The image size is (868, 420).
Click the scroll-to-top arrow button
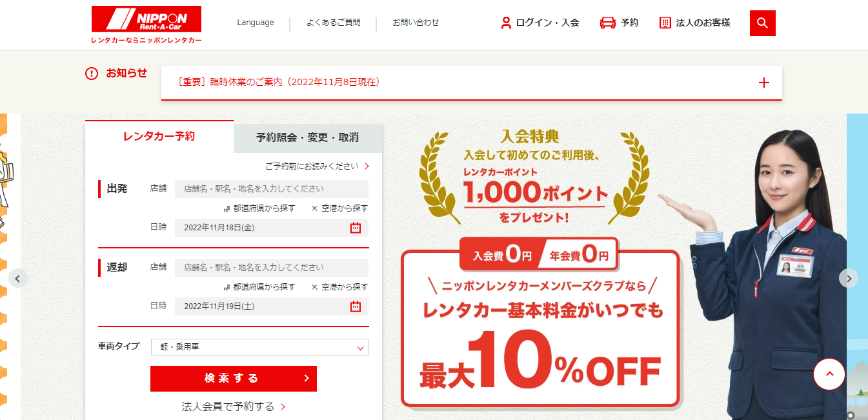[x=829, y=374]
